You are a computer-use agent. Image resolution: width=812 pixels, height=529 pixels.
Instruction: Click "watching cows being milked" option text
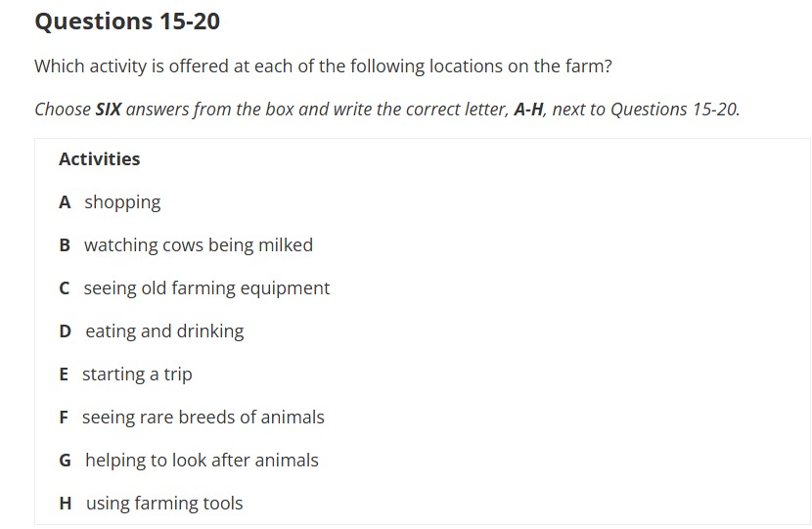point(199,245)
